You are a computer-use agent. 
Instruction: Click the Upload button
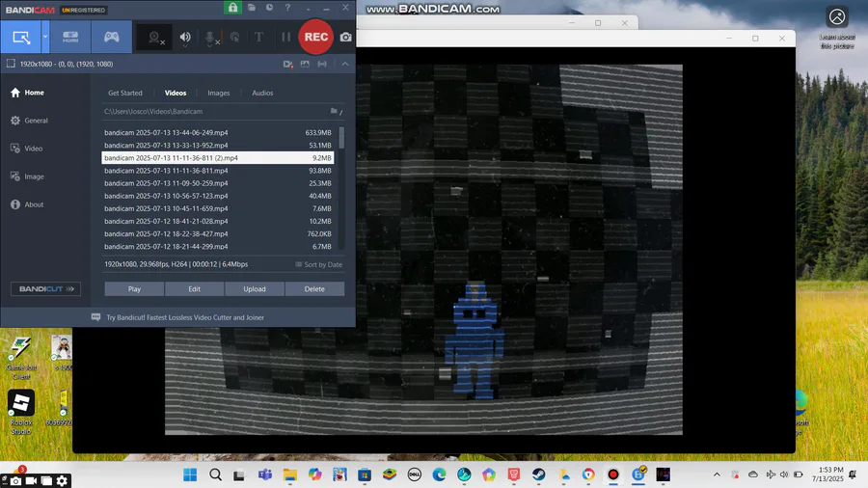point(255,288)
